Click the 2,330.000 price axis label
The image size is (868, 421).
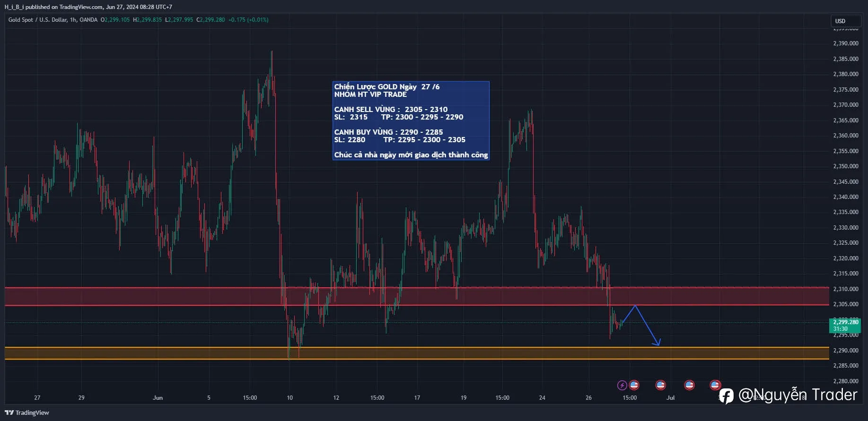point(846,228)
